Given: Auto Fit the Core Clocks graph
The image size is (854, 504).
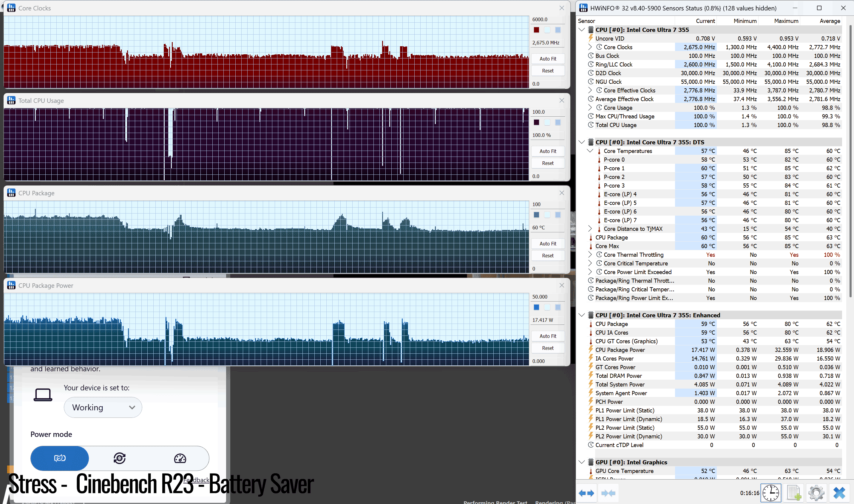Looking at the screenshot, I should [x=548, y=59].
